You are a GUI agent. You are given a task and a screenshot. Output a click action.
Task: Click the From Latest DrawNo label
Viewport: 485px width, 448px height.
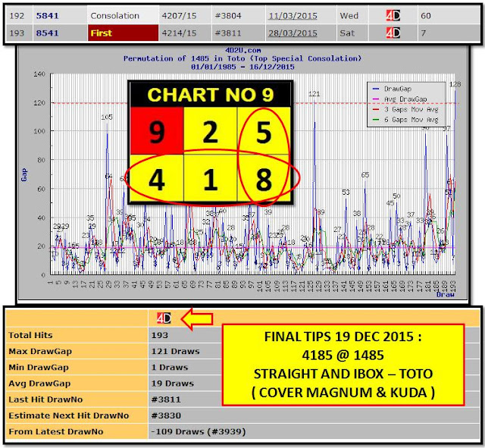56,431
